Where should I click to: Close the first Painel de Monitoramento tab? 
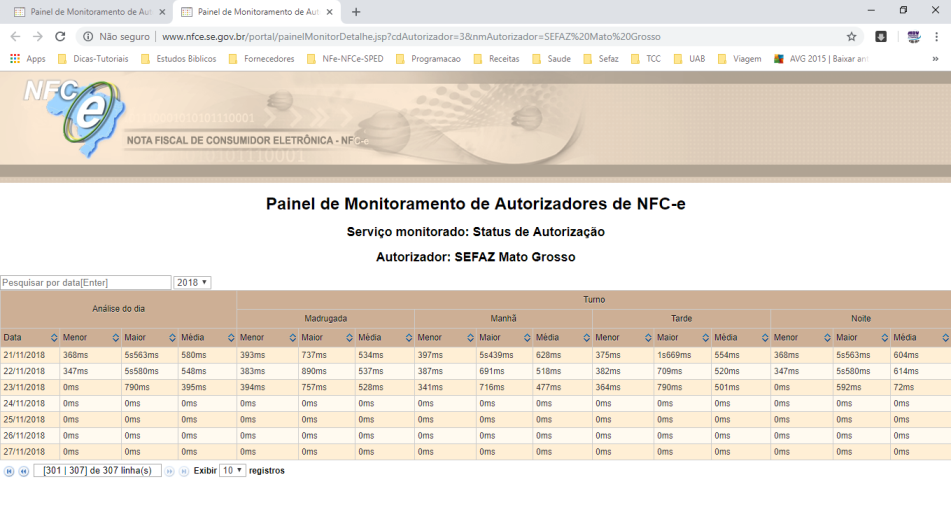click(x=162, y=12)
